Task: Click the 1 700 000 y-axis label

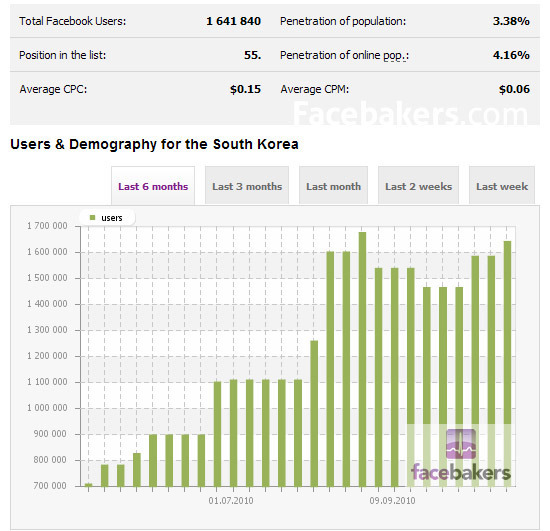Action: 47,226
